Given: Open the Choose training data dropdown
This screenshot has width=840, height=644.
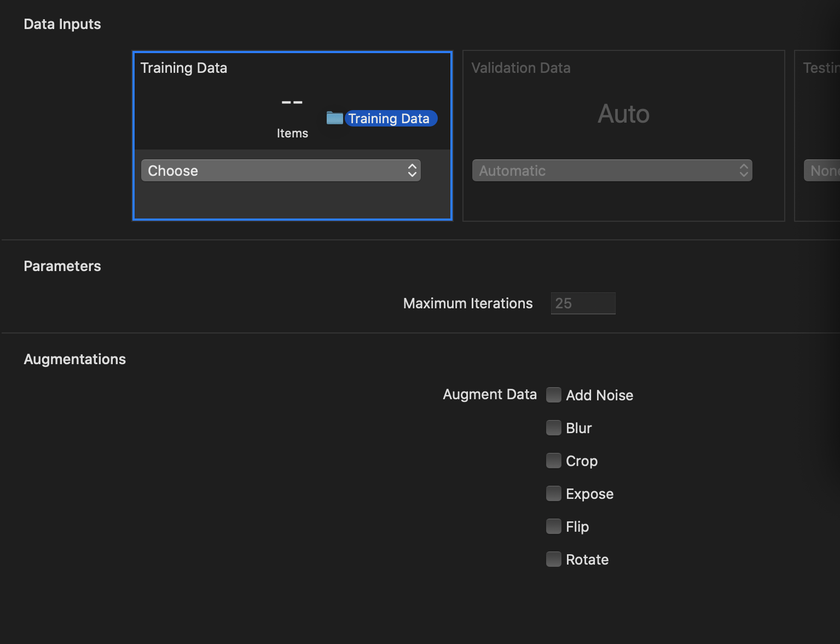Looking at the screenshot, I should [x=281, y=170].
